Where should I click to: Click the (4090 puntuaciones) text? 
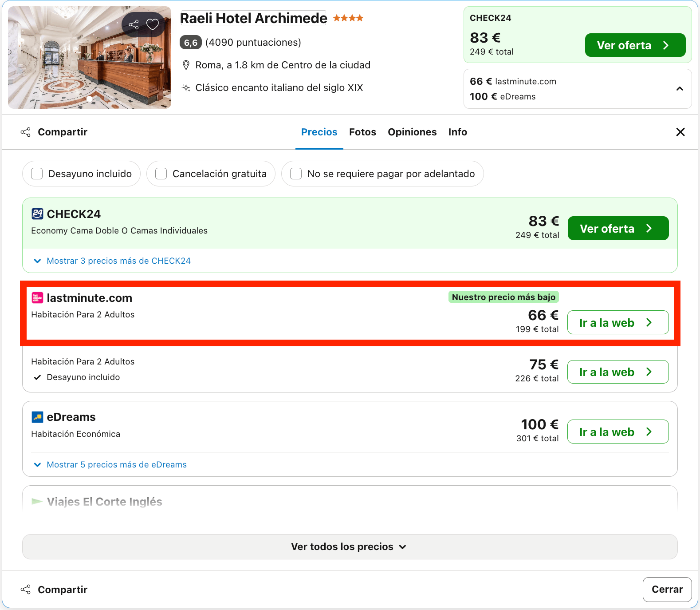tap(253, 43)
